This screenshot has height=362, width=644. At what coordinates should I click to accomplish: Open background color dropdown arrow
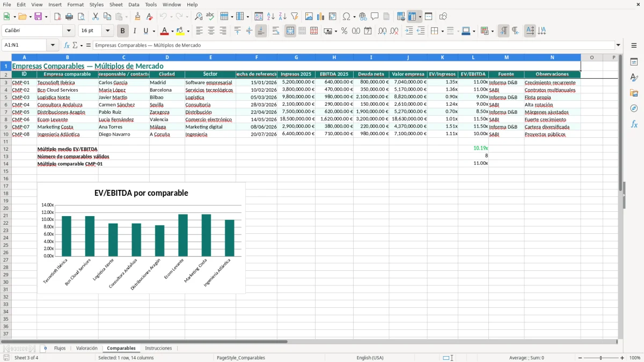(x=188, y=31)
